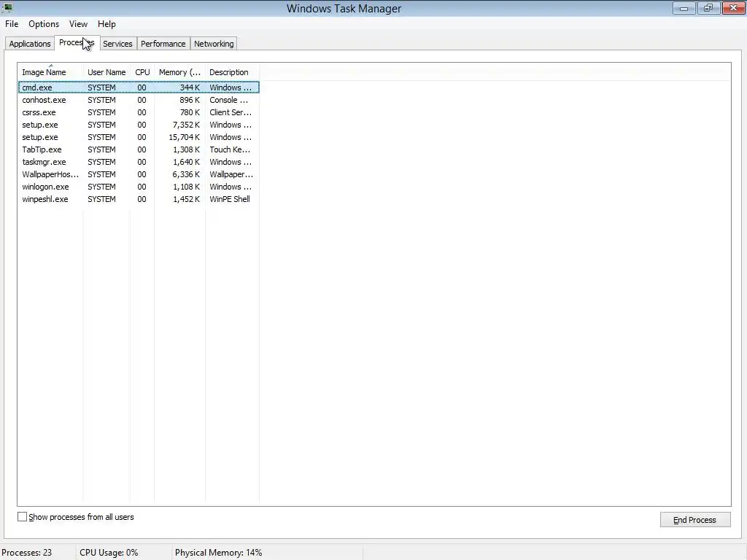
Task: Select the conhost.exe process
Action: pos(139,100)
